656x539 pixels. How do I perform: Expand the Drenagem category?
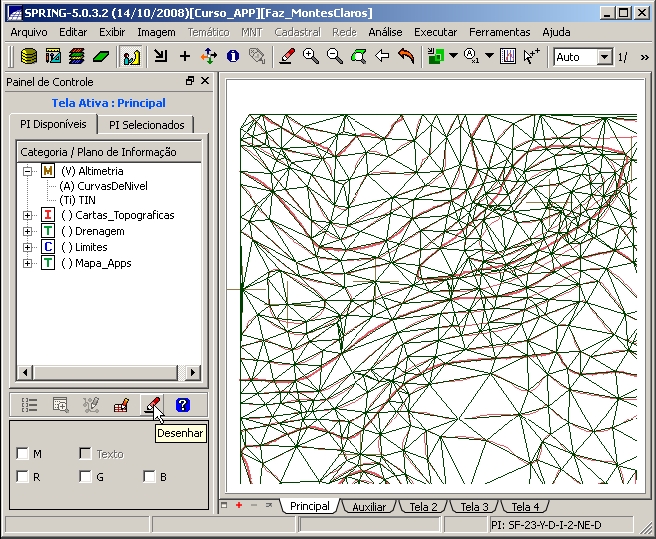point(27,231)
